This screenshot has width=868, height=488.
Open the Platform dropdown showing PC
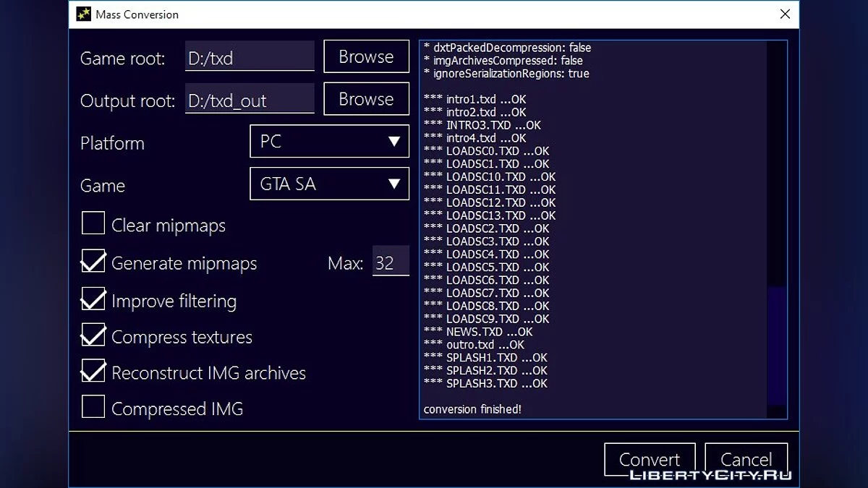329,142
